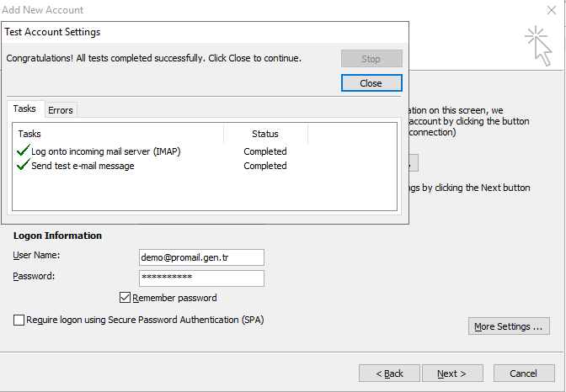Image resolution: width=566 pixels, height=392 pixels.
Task: Select the Send test e-mail message row
Action: pos(205,166)
